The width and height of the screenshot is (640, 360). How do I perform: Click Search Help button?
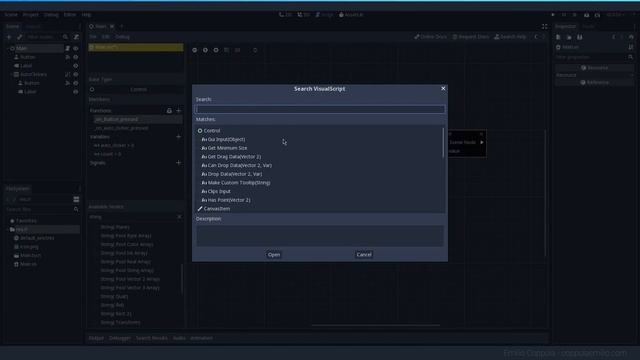point(510,37)
